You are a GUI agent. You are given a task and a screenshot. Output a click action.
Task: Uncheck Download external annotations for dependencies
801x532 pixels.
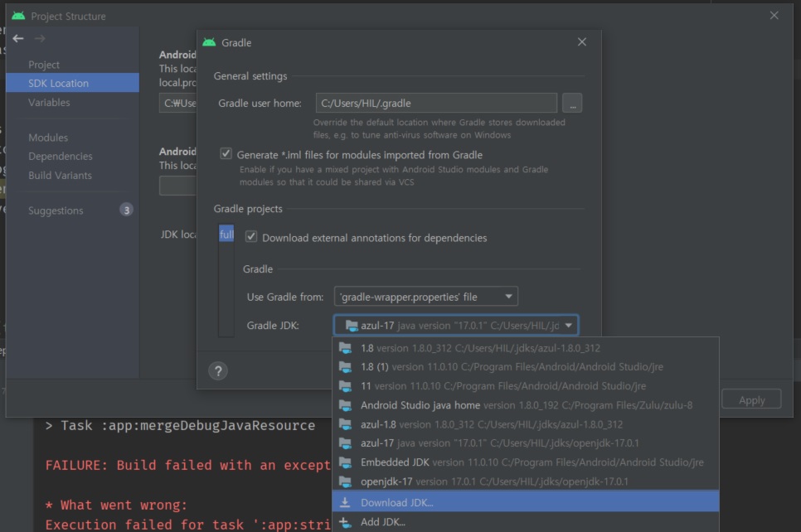(x=251, y=237)
